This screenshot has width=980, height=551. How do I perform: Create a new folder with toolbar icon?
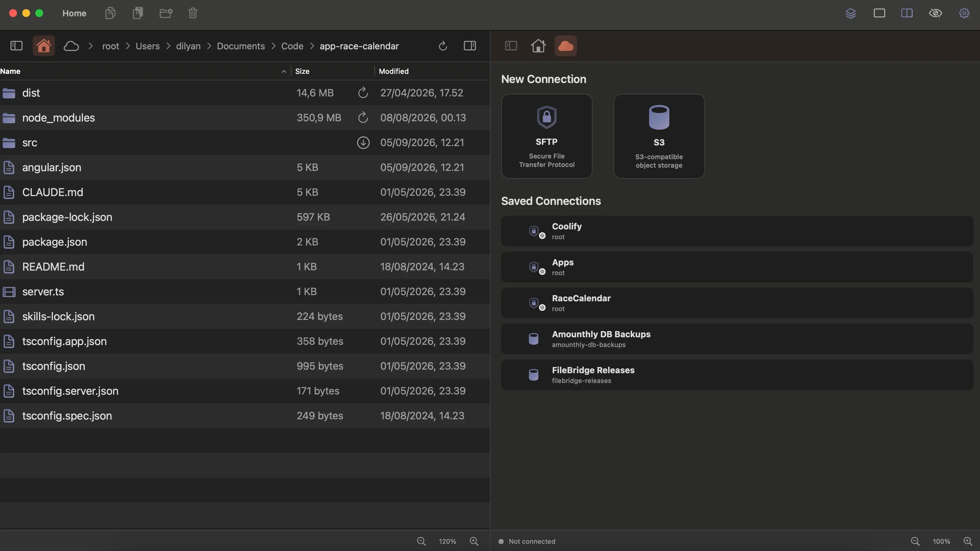[166, 13]
